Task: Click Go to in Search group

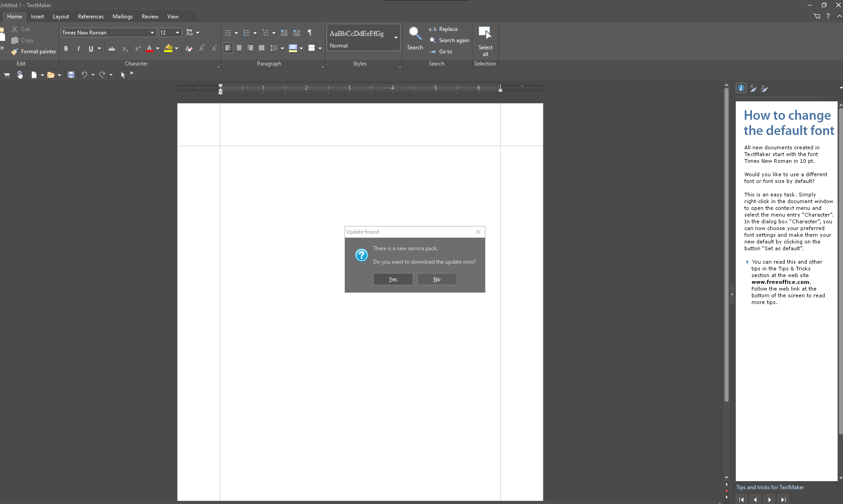Action: pyautogui.click(x=441, y=52)
